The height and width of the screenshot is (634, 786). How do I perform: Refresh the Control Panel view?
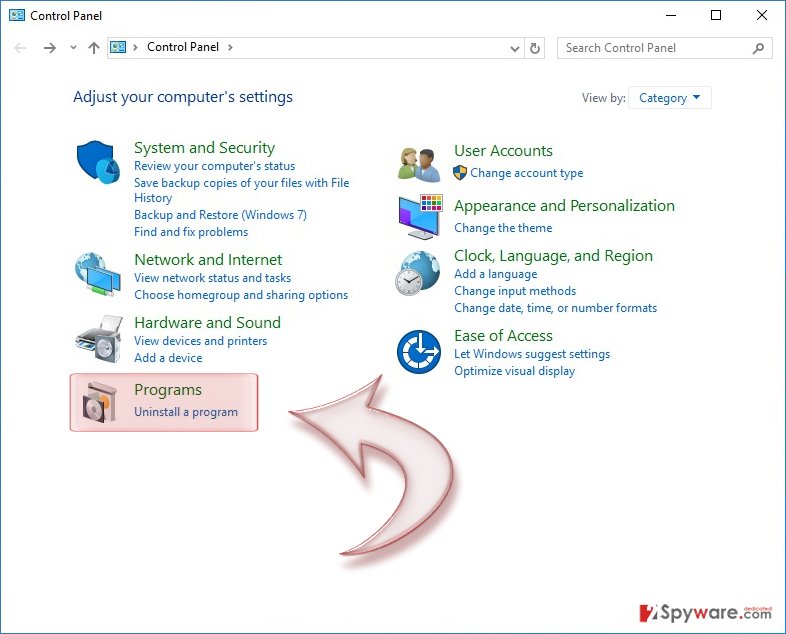pos(535,48)
